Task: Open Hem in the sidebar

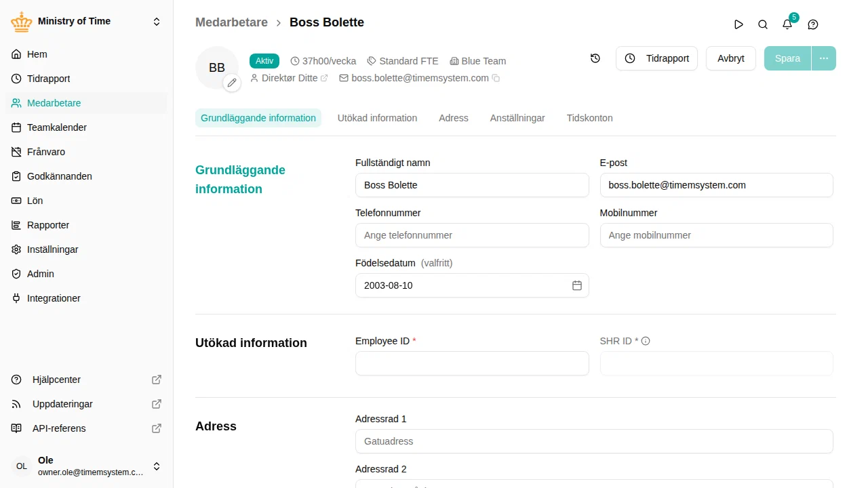Action: point(87,54)
